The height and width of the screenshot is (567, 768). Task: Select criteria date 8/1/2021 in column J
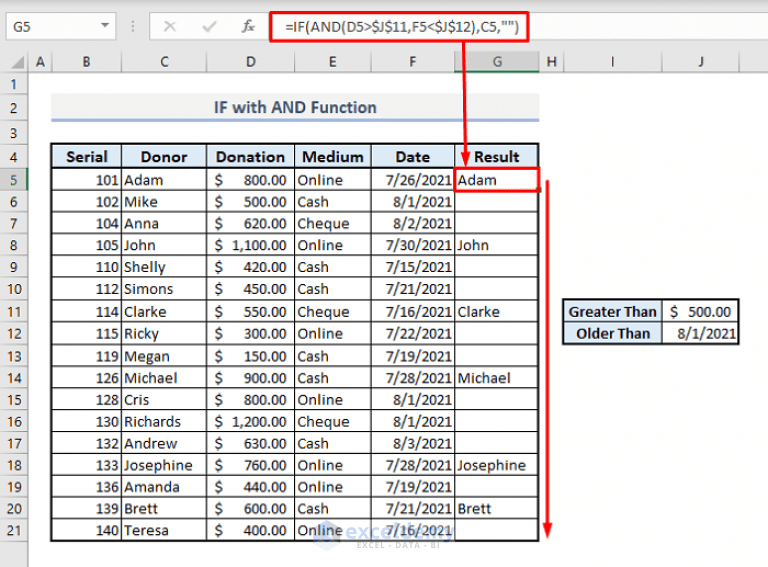click(700, 333)
